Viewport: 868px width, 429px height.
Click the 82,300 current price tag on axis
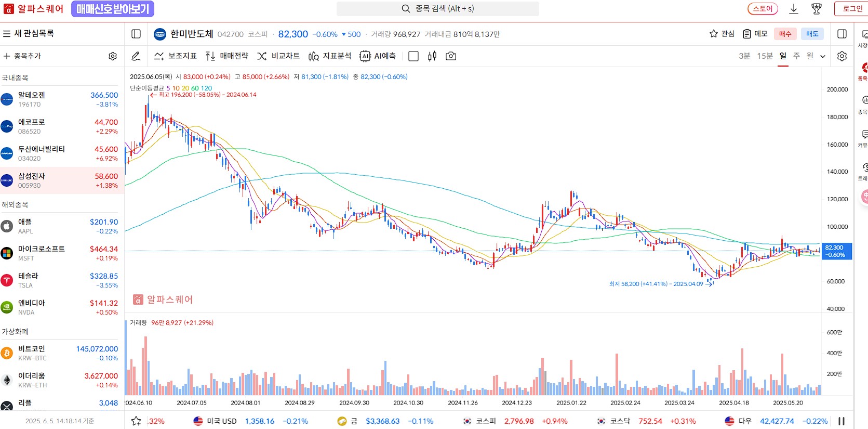click(836, 251)
